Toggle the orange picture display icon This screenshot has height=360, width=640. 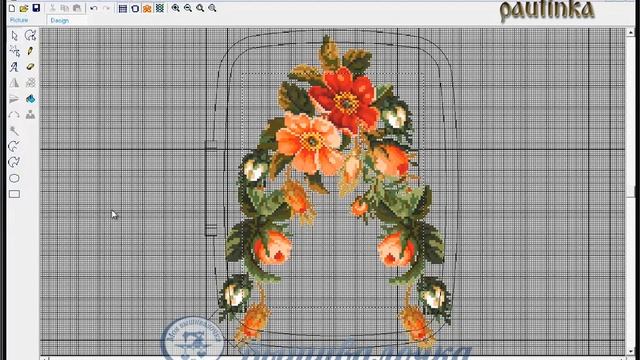pos(147,8)
